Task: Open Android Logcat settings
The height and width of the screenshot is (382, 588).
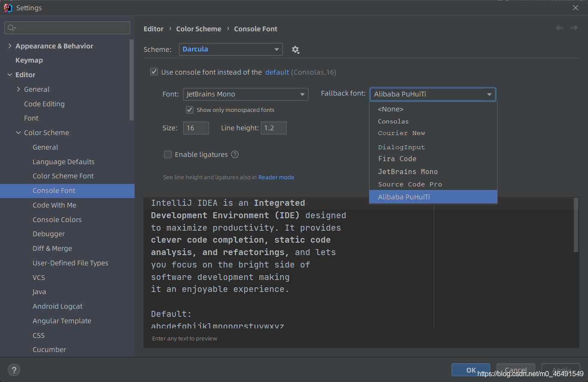Action: click(57, 306)
